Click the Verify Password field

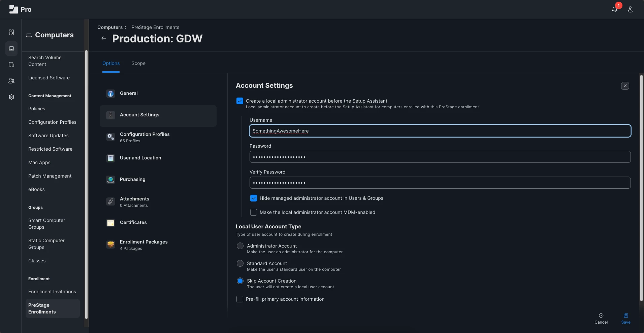[440, 183]
